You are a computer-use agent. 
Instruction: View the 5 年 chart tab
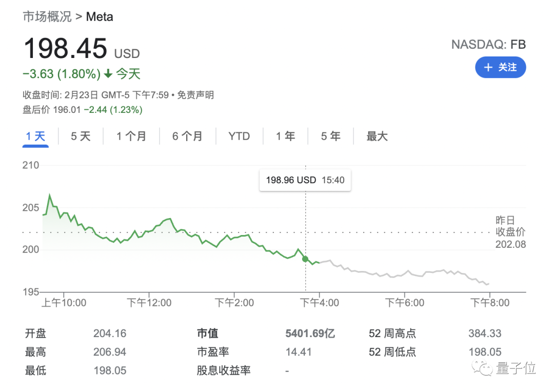[x=330, y=136]
